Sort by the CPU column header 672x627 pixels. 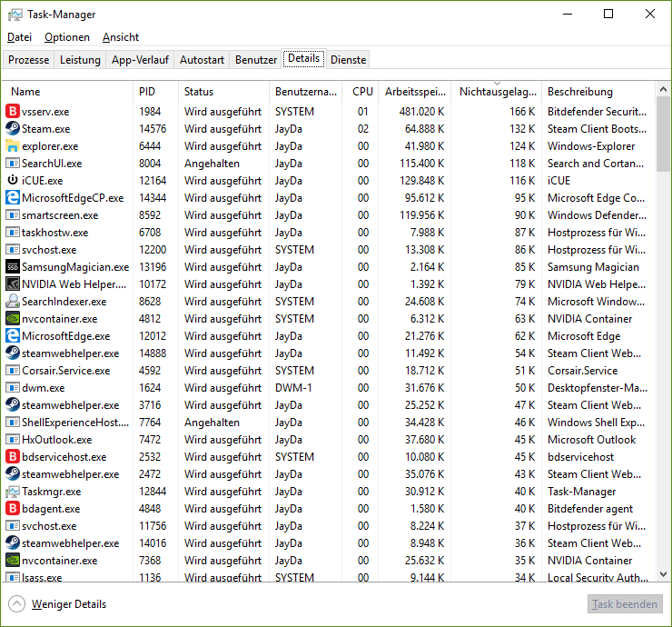(x=360, y=92)
